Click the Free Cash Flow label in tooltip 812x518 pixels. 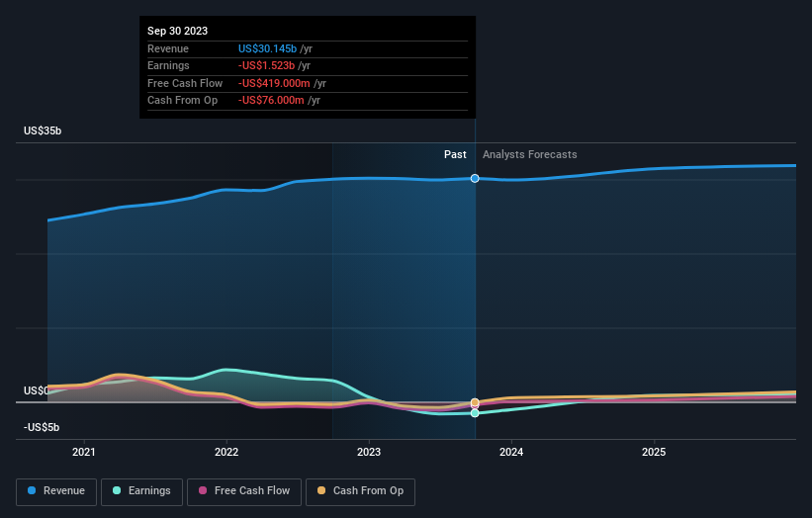[x=185, y=83]
